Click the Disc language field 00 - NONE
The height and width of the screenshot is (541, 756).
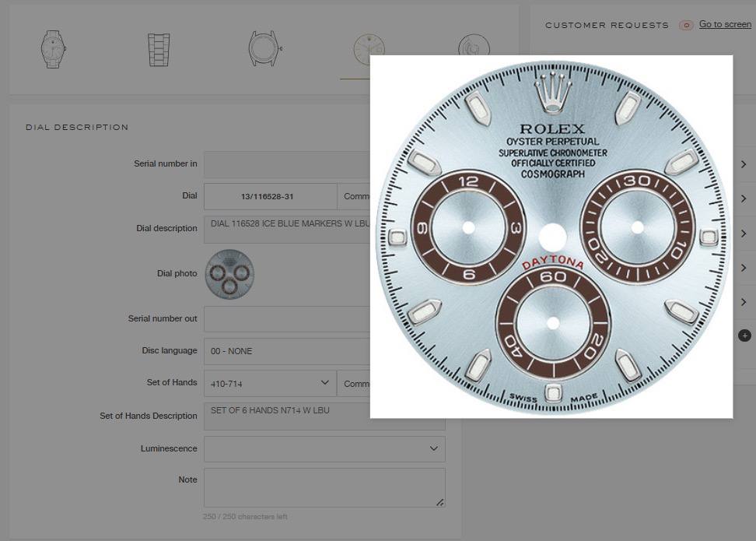(x=287, y=351)
